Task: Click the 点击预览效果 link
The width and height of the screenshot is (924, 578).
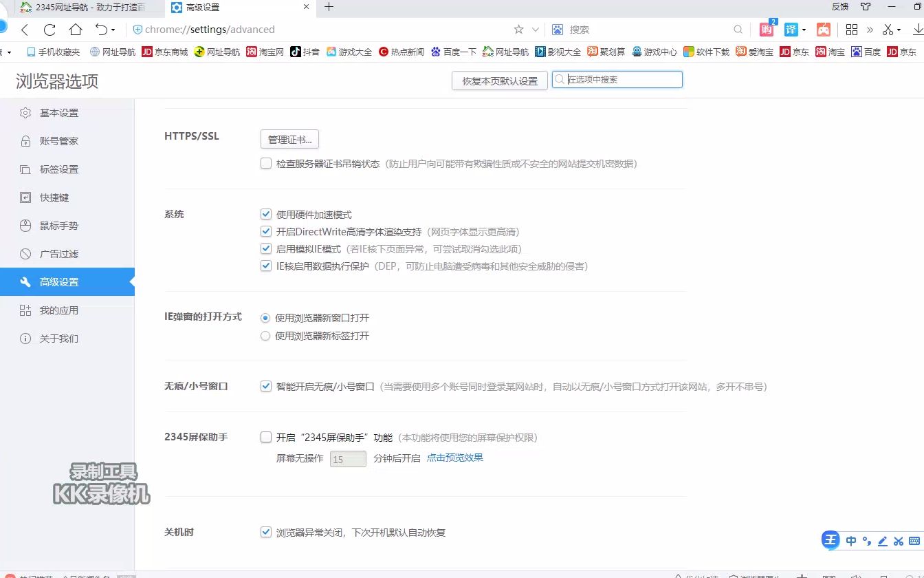Action: click(x=455, y=458)
